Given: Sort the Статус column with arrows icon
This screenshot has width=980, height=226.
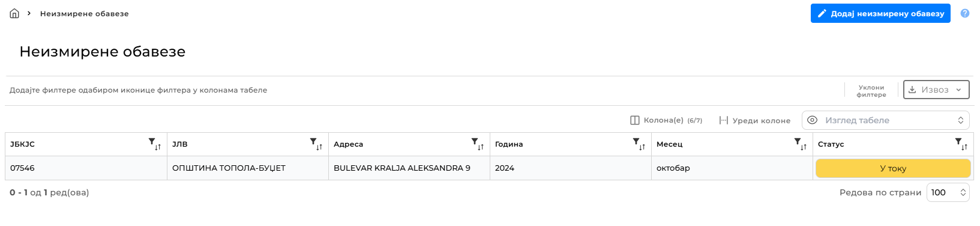Looking at the screenshot, I should (965, 147).
